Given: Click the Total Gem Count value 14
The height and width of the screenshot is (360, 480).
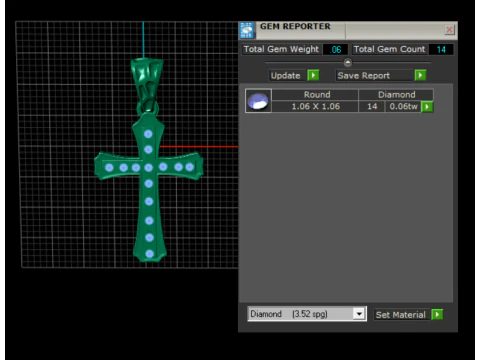Looking at the screenshot, I should point(441,49).
